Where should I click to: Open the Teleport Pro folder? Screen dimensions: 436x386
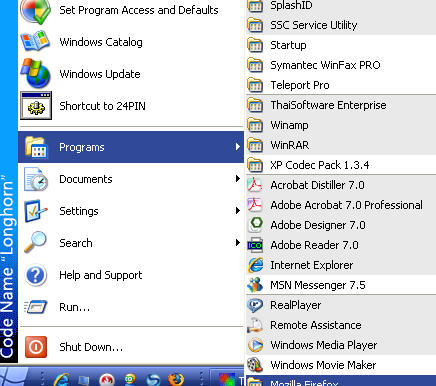[x=341, y=85]
